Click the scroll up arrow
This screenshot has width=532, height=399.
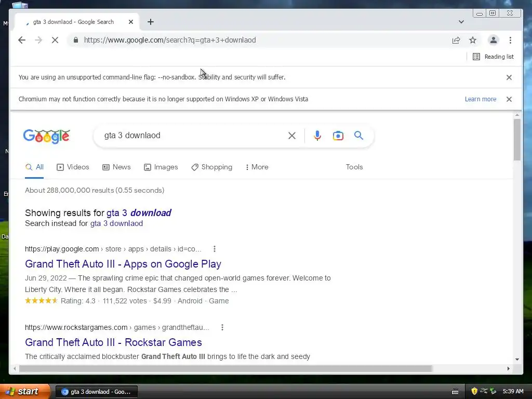pos(517,115)
